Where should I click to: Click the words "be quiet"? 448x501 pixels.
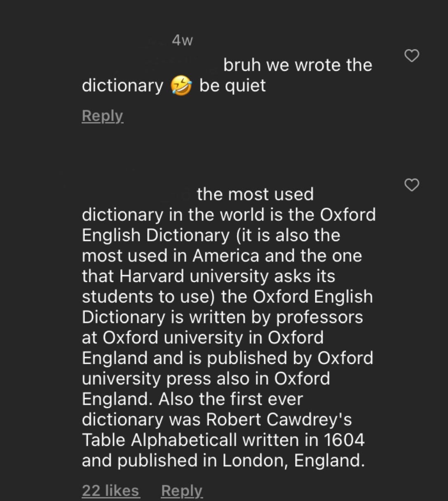pos(232,86)
